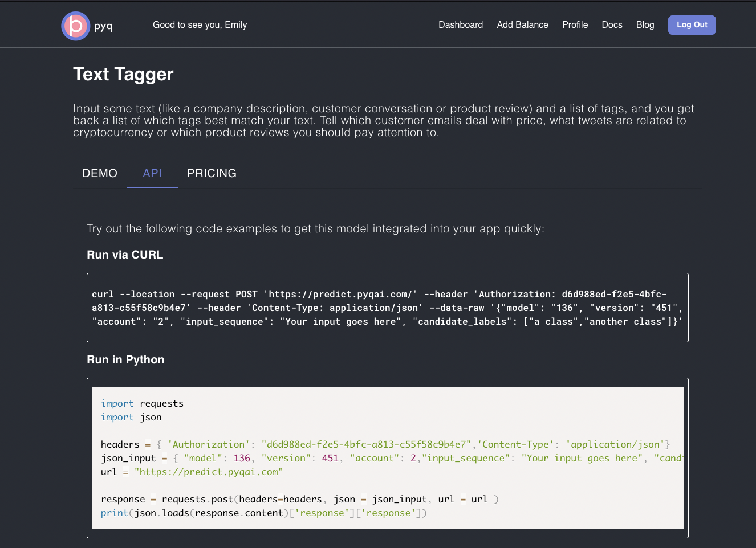Click the print(json.loads...) code line

point(264,513)
